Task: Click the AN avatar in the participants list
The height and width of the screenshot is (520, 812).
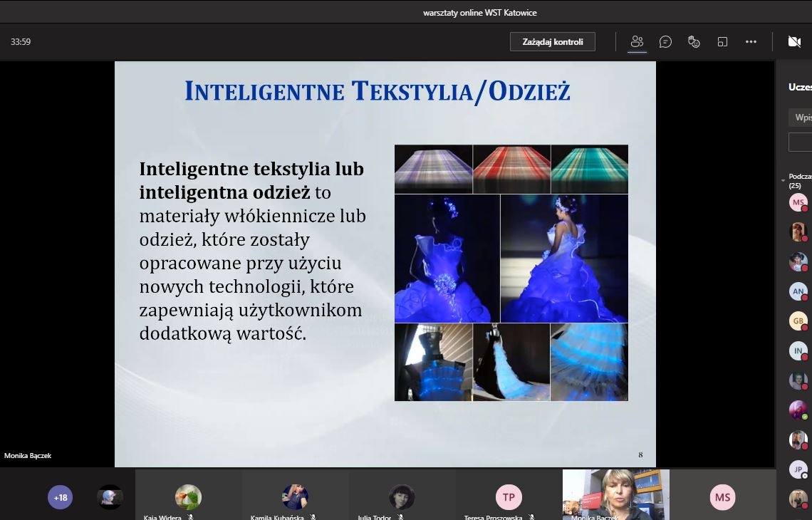Action: (x=798, y=291)
